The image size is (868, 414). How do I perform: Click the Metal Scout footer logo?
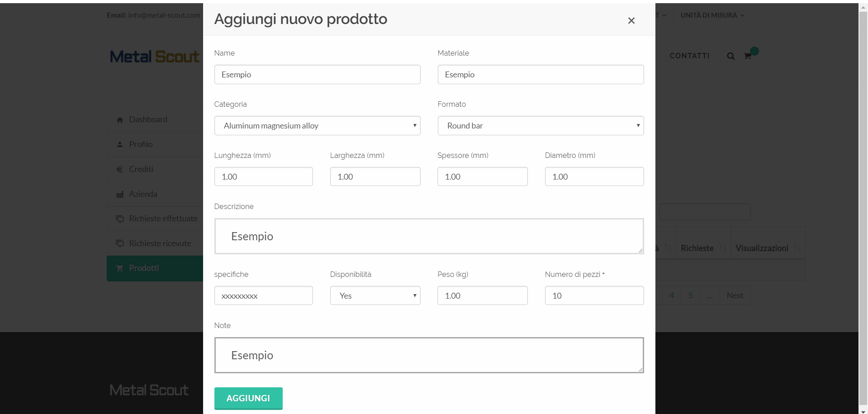point(149,390)
